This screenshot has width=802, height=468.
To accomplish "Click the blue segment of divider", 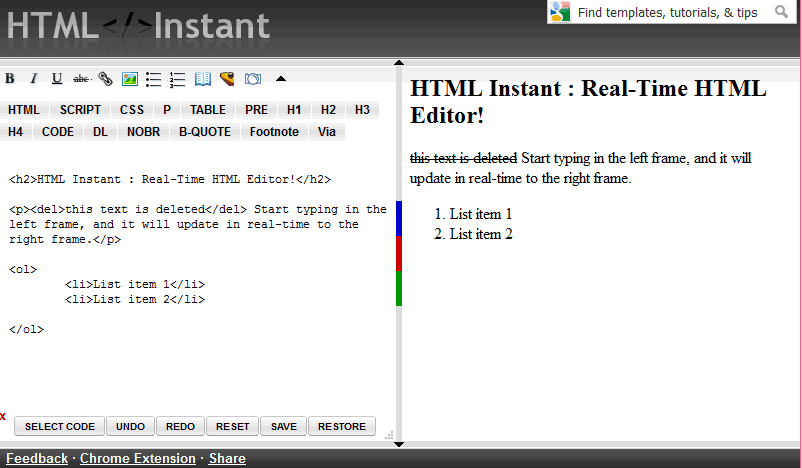I will tap(399, 218).
